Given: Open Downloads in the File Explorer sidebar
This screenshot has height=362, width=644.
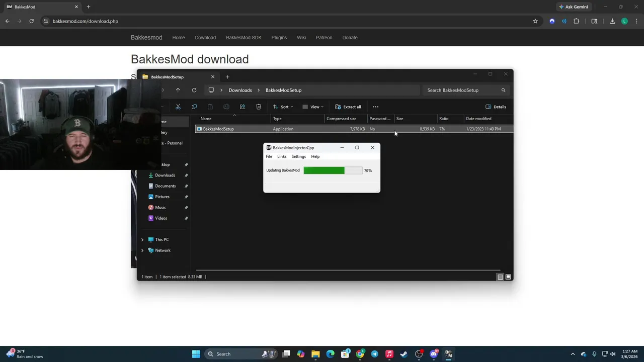Looking at the screenshot, I should click(x=165, y=175).
